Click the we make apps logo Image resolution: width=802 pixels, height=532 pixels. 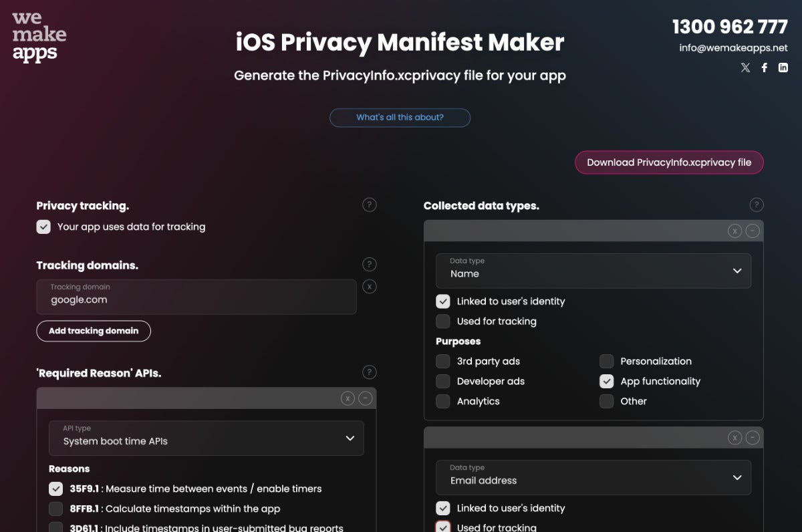[x=37, y=36]
